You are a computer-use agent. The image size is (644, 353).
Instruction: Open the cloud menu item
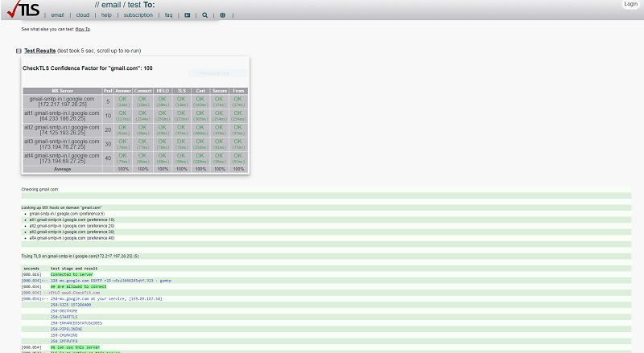82,14
